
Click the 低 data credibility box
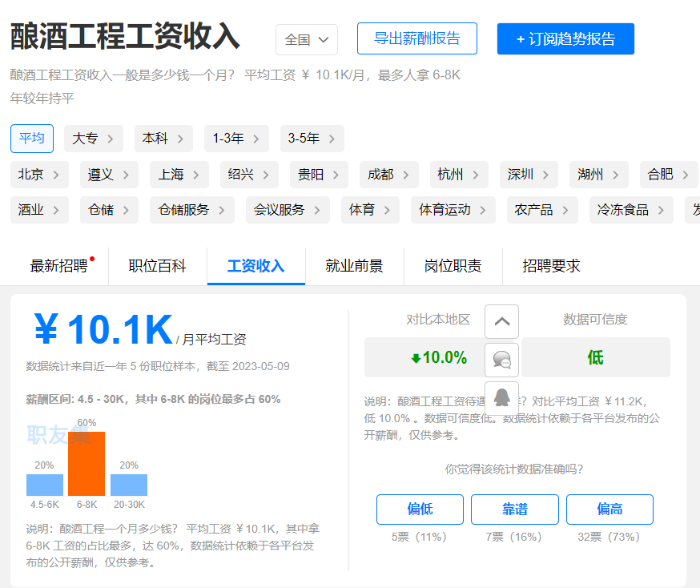596,357
